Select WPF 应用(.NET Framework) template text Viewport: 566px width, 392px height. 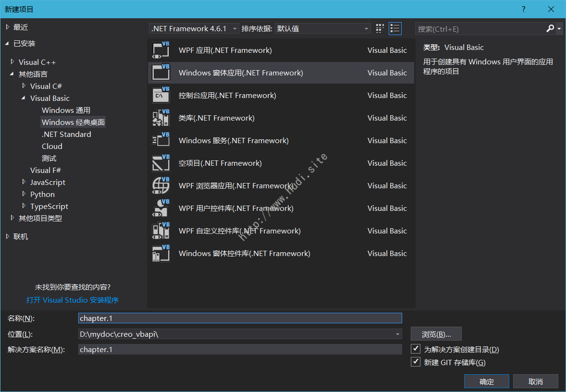[225, 50]
